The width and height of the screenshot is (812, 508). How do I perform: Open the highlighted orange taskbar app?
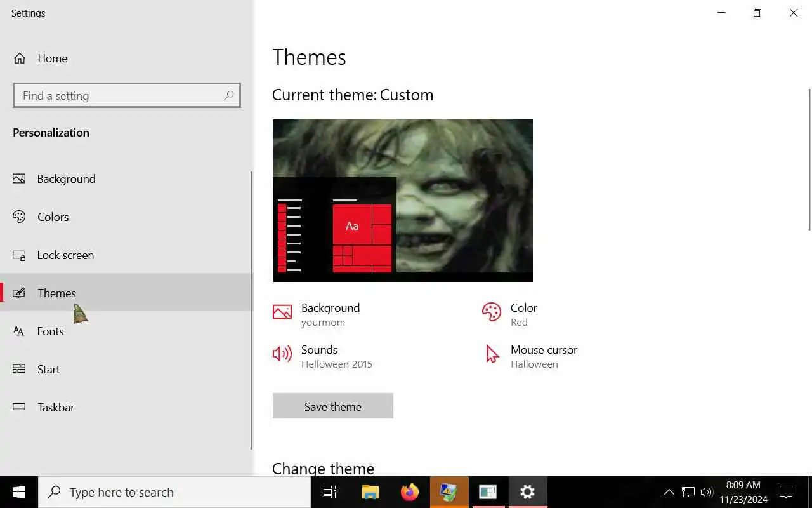[449, 492]
